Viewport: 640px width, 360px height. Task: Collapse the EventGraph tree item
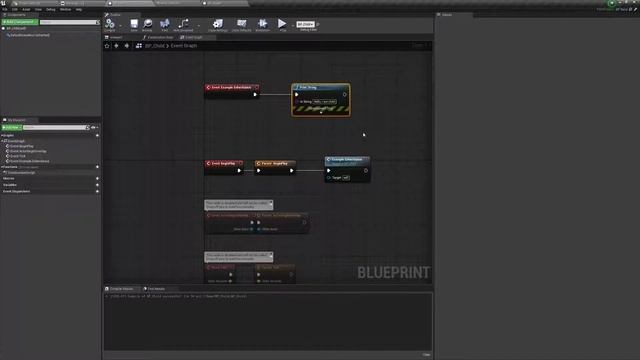point(2,141)
